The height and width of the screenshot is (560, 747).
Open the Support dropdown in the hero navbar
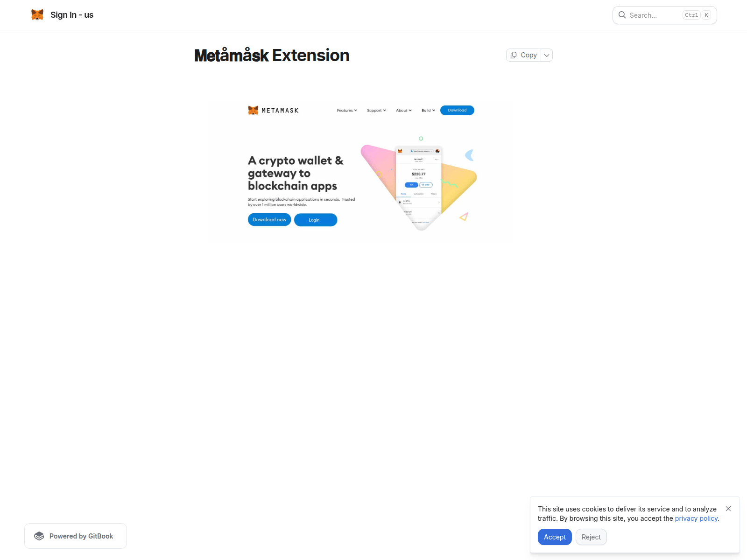pyautogui.click(x=376, y=110)
